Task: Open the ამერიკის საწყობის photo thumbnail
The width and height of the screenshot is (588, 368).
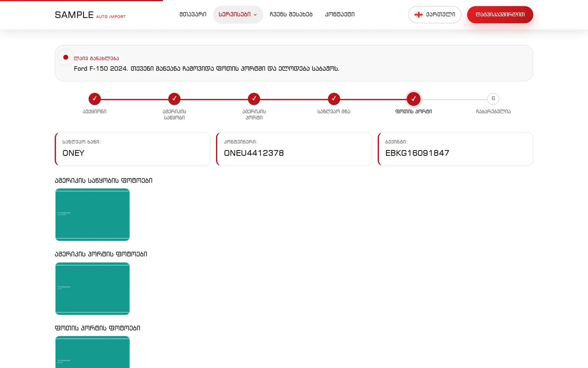Action: 93,215
